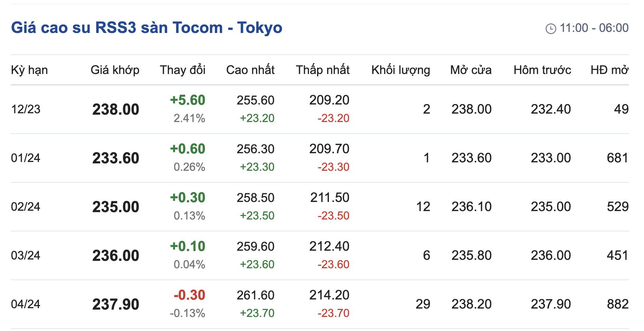Click the clock icon beside 11:00 - 06:00
The height and width of the screenshot is (331, 644).
551,28
